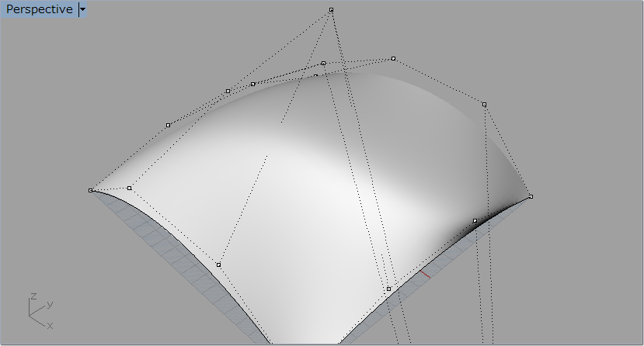Click the world XYZ axes icon
This screenshot has height=346, width=644.
(40, 310)
